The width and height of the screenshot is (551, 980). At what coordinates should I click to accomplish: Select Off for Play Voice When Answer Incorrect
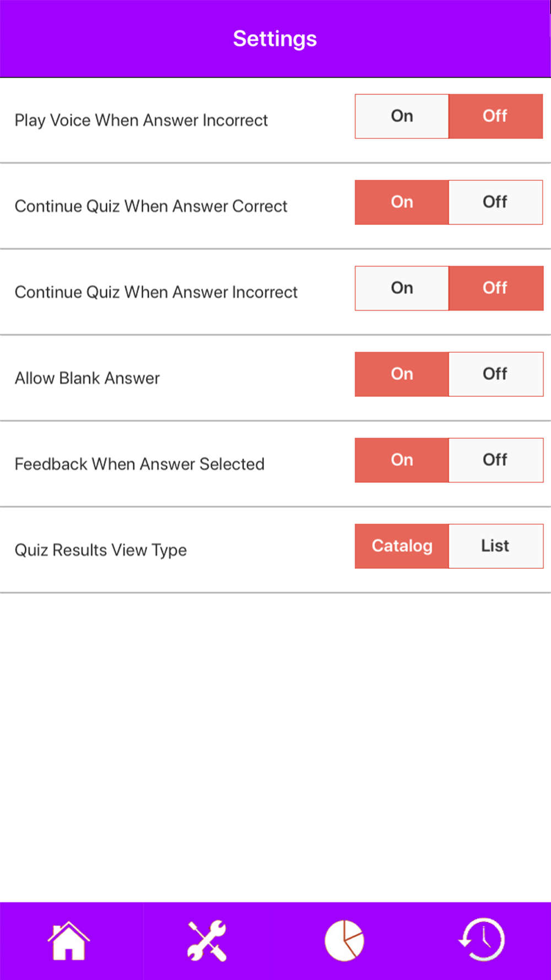[495, 116]
